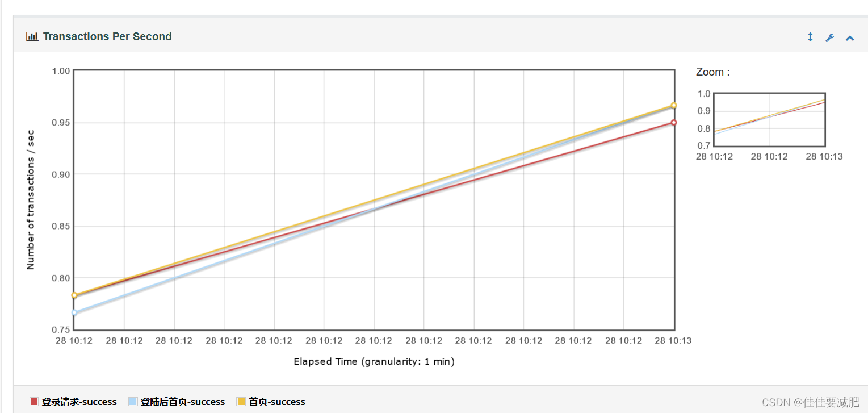Click the 0.90 y-axis value
868x413 pixels.
pyautogui.click(x=60, y=174)
